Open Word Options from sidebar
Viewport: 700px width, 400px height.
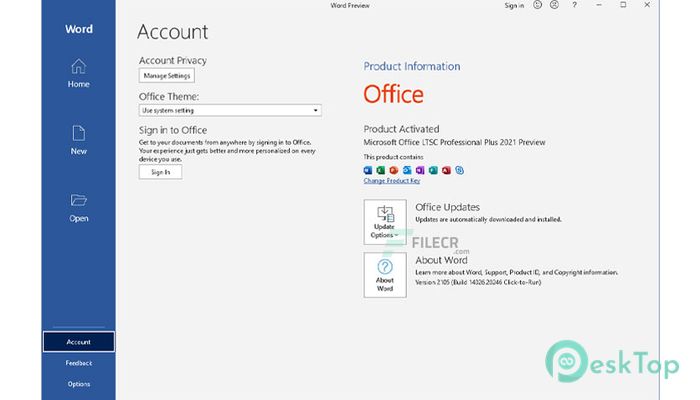click(x=79, y=384)
